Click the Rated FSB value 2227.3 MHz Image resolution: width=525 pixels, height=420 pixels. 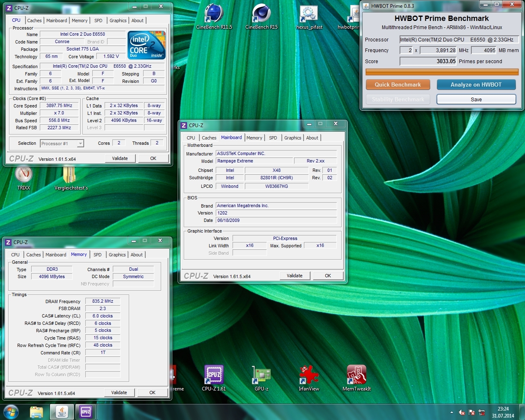click(x=59, y=128)
